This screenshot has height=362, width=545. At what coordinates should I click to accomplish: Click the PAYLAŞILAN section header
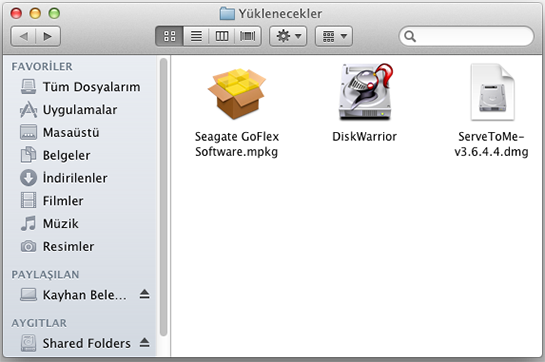coord(45,275)
